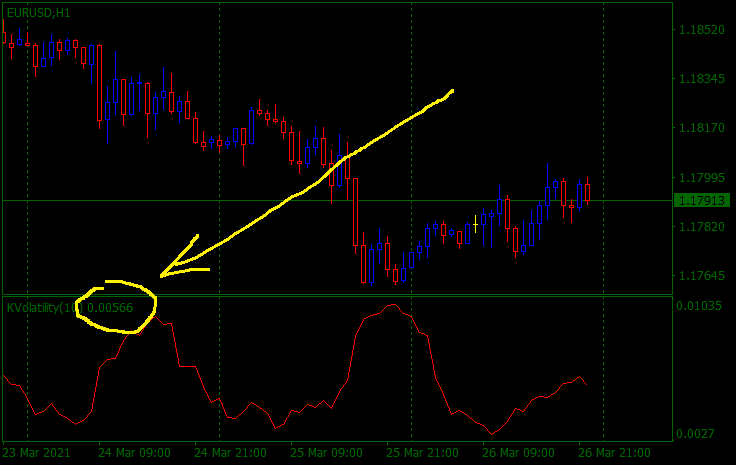
Task: Click the 25 Mar 21:00 time label
Action: point(422,453)
